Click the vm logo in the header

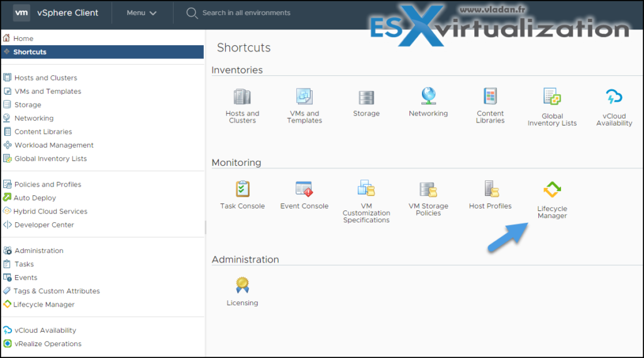(21, 13)
